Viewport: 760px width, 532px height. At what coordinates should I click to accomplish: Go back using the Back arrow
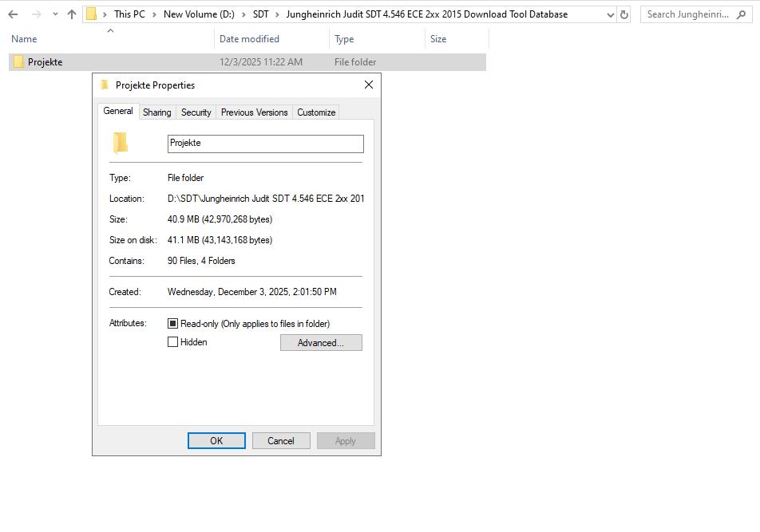coord(13,14)
